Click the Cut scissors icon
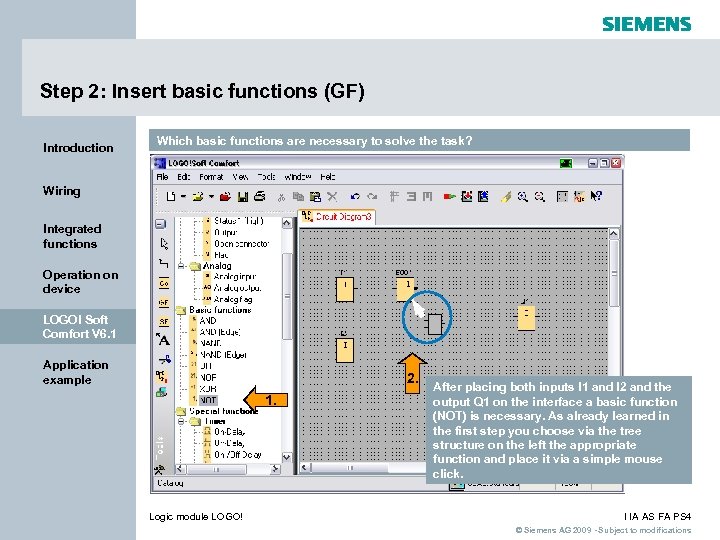720x540 pixels. pyautogui.click(x=281, y=197)
